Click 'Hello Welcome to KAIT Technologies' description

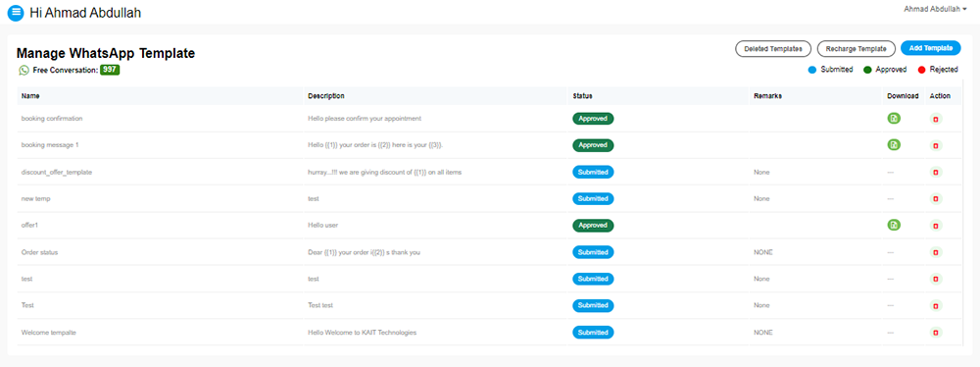click(x=362, y=332)
